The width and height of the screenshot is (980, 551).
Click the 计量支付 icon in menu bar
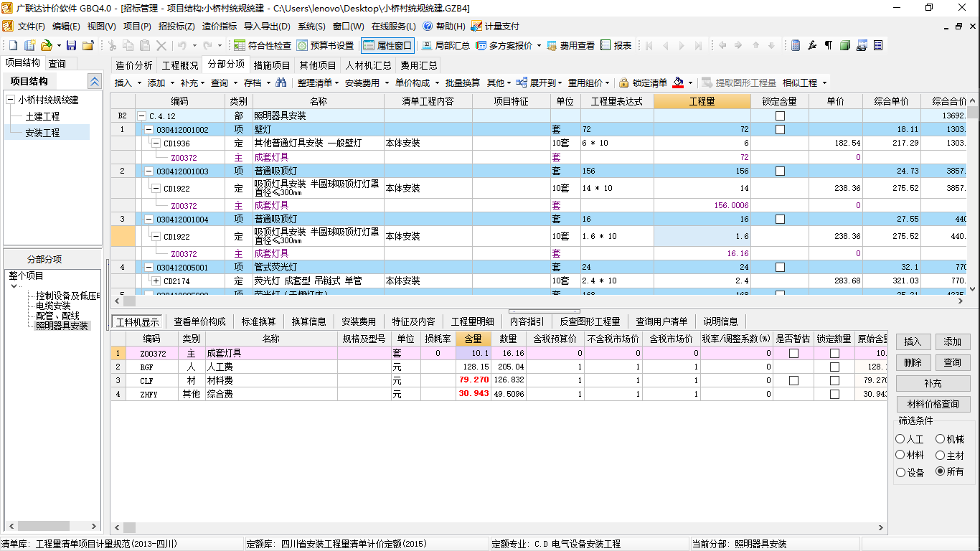tap(477, 27)
